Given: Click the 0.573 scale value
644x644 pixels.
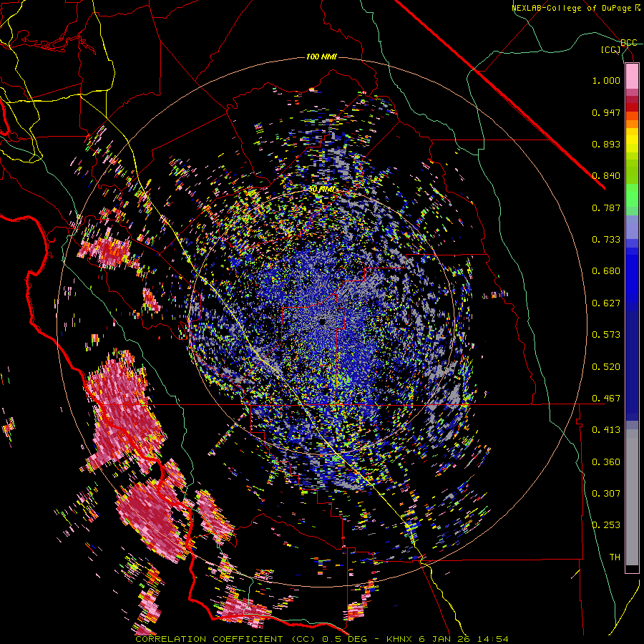Looking at the screenshot, I should pos(606,335).
